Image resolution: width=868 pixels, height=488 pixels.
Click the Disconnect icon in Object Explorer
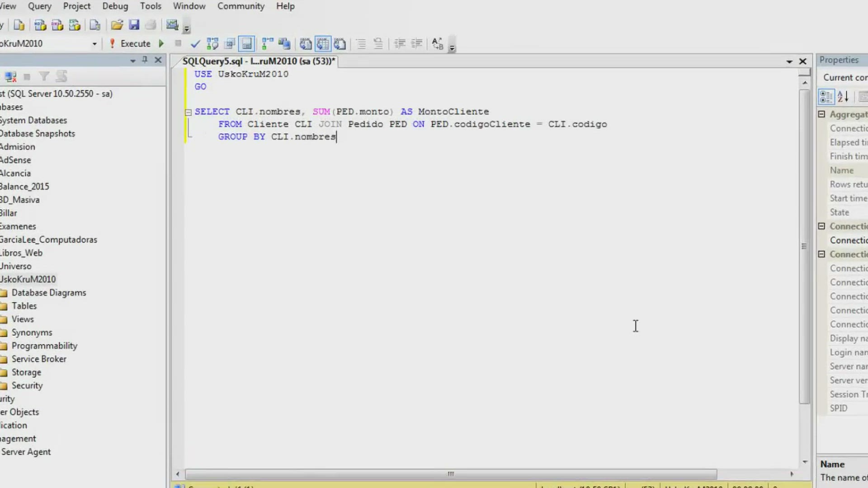11,76
